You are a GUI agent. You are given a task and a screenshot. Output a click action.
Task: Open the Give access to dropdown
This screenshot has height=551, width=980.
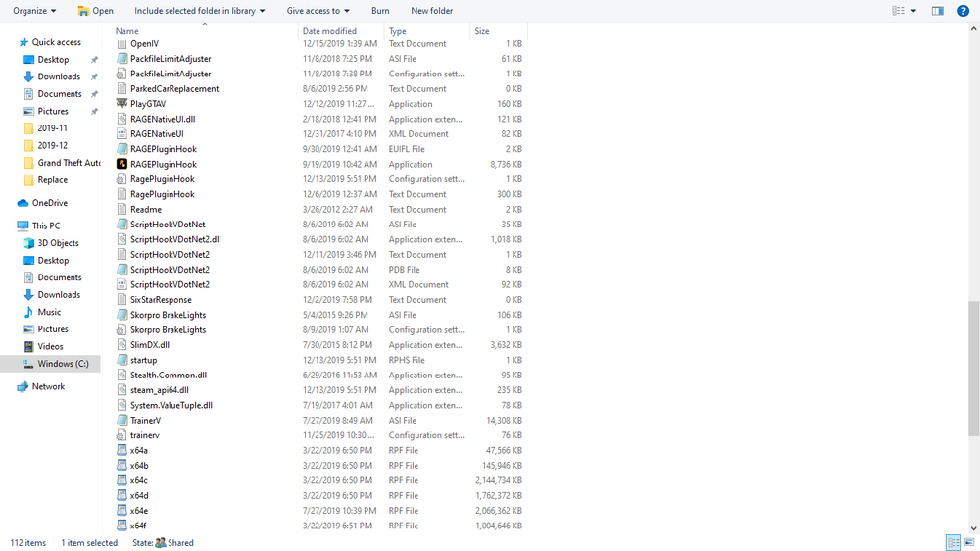tap(318, 11)
